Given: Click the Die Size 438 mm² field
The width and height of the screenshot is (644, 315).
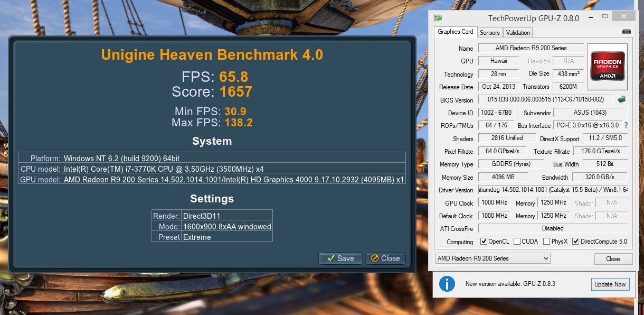Looking at the screenshot, I should 568,74.
